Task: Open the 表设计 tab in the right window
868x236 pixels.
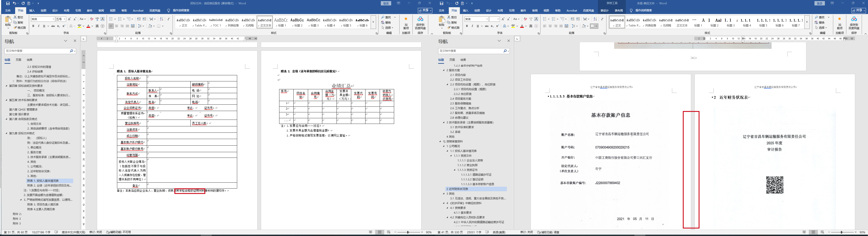Action: (604, 11)
